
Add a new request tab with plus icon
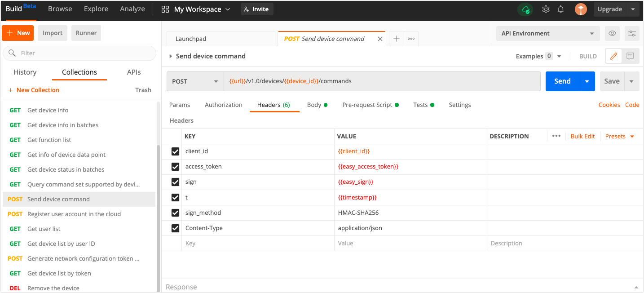click(x=397, y=39)
